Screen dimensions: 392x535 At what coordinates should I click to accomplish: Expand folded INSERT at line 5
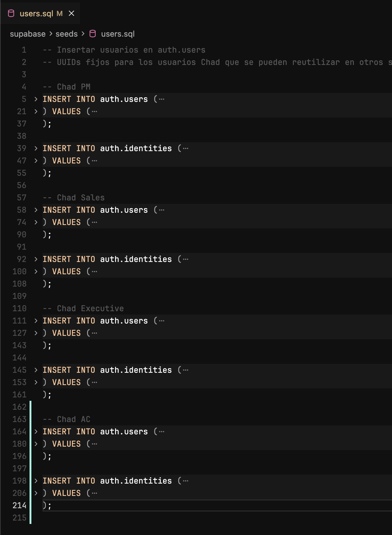click(36, 99)
